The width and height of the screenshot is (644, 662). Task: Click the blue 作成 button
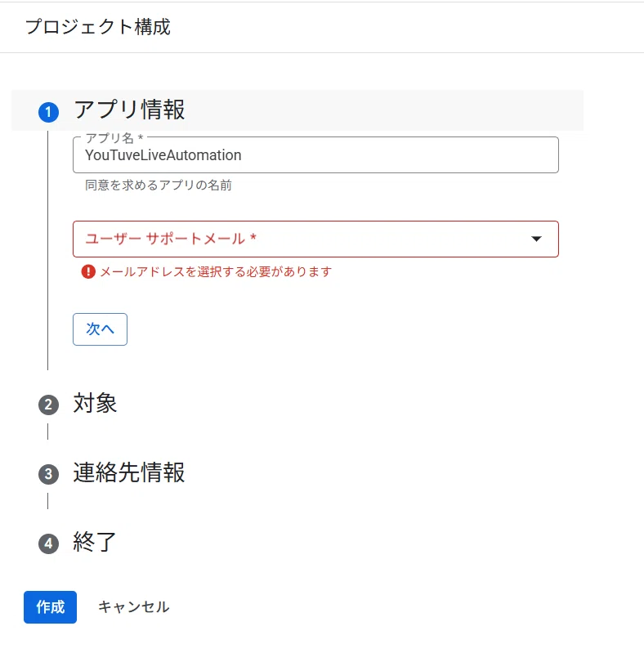pos(50,607)
